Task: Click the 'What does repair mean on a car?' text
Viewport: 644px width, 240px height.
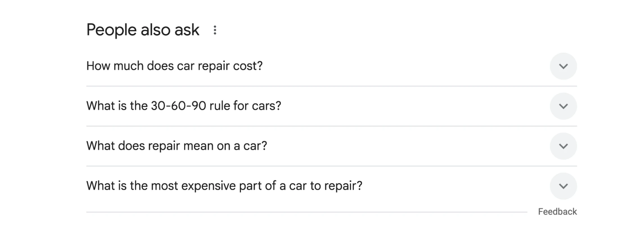Action: coord(177,146)
